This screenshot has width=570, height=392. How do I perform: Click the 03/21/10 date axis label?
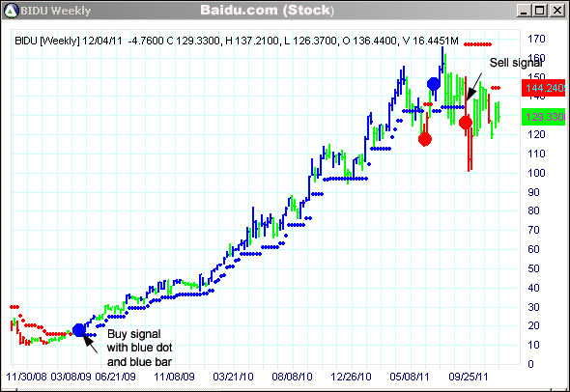233,377
